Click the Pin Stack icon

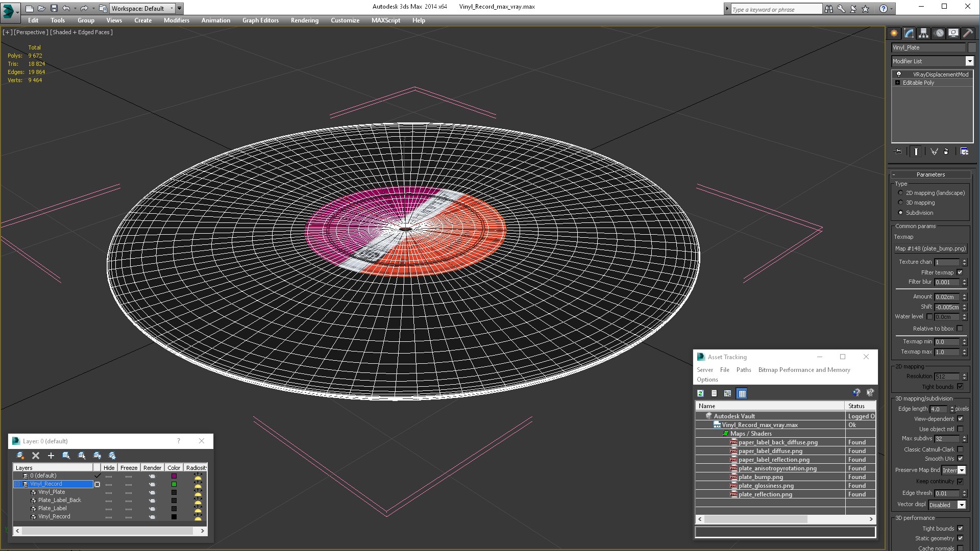coord(898,152)
